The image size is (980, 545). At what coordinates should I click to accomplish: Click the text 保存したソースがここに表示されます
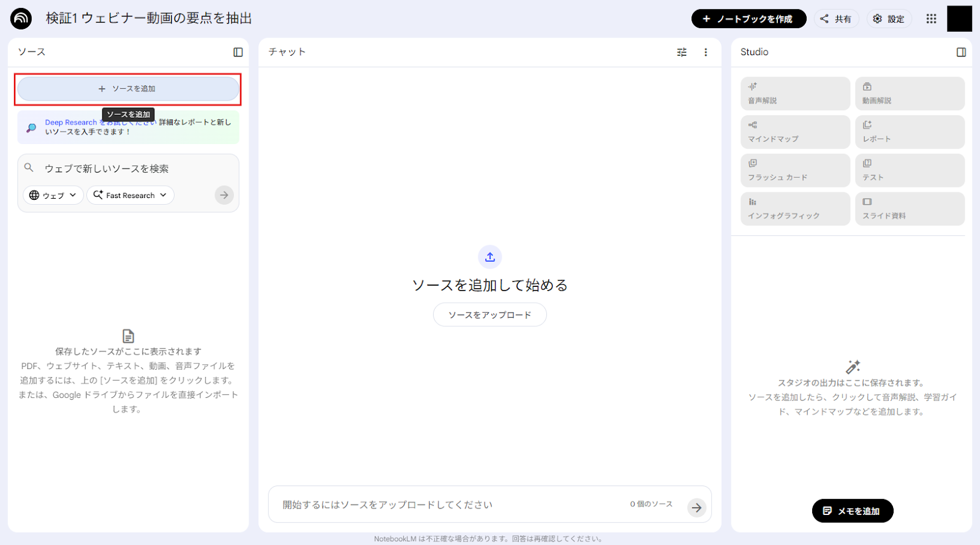[128, 351]
